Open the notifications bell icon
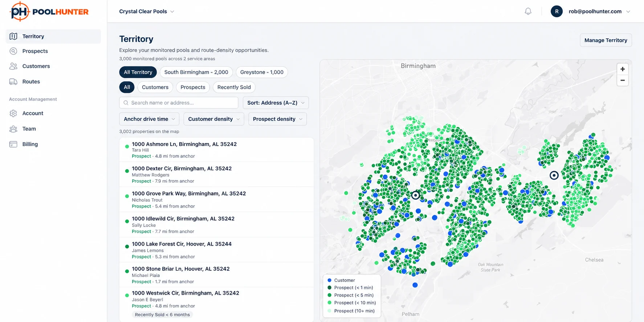The height and width of the screenshot is (322, 644). [528, 11]
